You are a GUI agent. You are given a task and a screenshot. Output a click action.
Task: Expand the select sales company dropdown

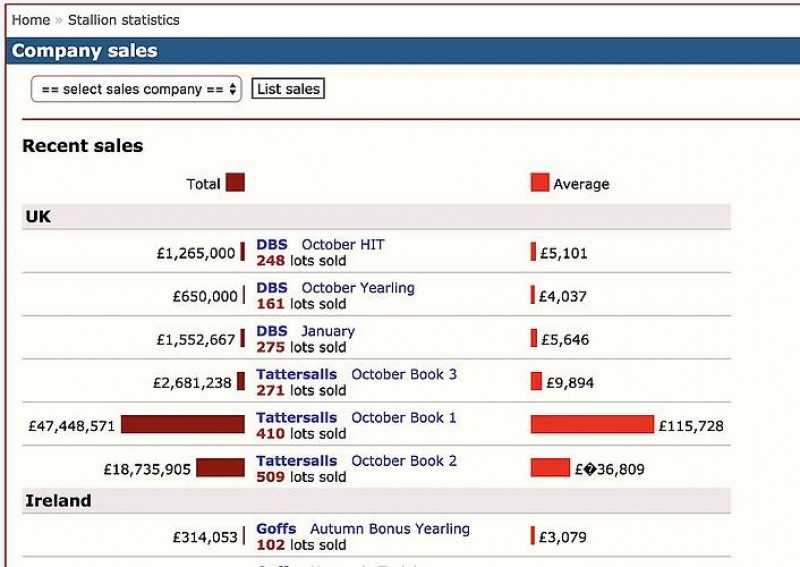(x=137, y=89)
